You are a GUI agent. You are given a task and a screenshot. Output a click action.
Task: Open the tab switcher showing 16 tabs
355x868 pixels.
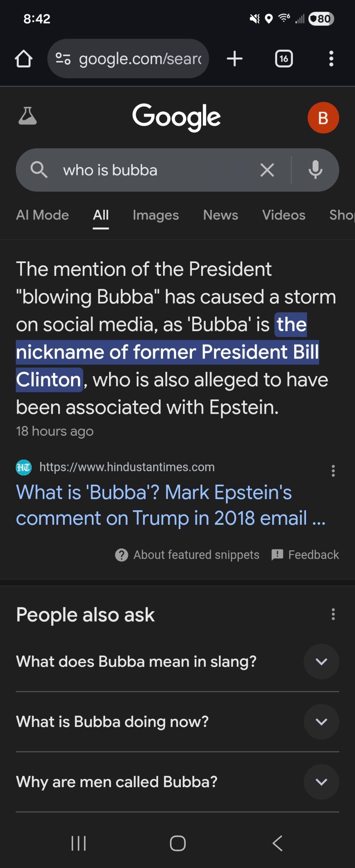284,59
